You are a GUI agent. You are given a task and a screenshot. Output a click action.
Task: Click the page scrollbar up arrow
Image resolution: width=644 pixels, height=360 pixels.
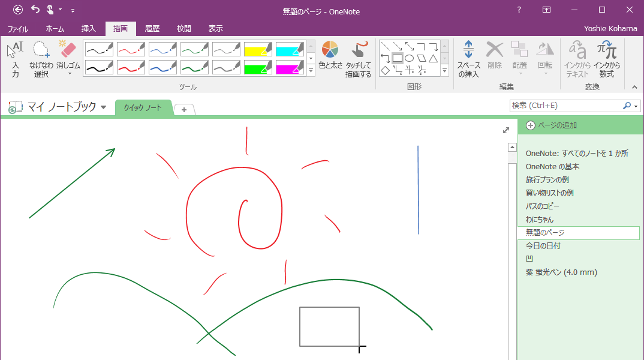coord(512,147)
